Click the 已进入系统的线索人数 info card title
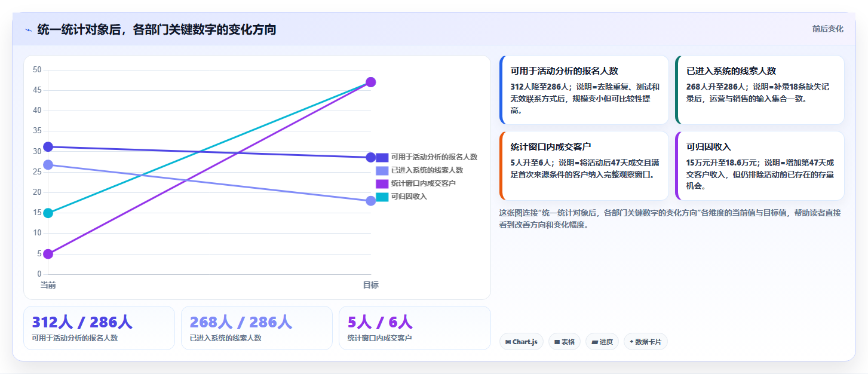This screenshot has width=868, height=374. pos(731,70)
